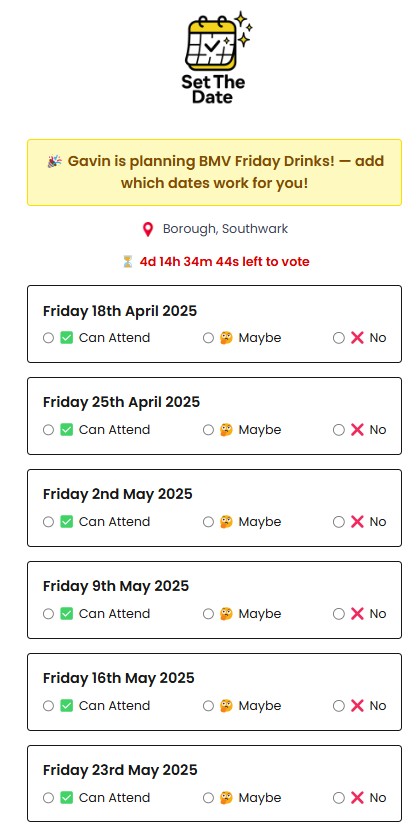
Task: Select No radio for Friday 23rd May
Action: tap(339, 798)
